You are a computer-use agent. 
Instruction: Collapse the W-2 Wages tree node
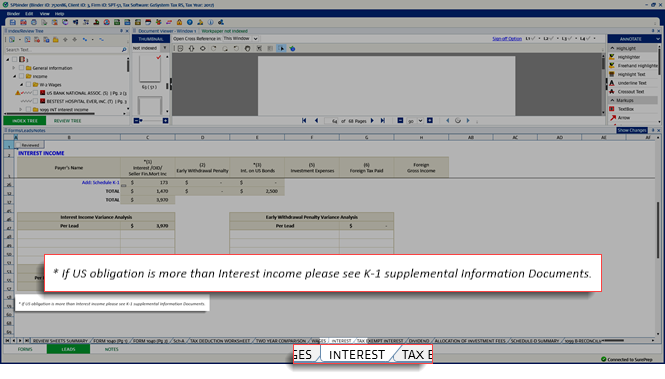[x=21, y=84]
